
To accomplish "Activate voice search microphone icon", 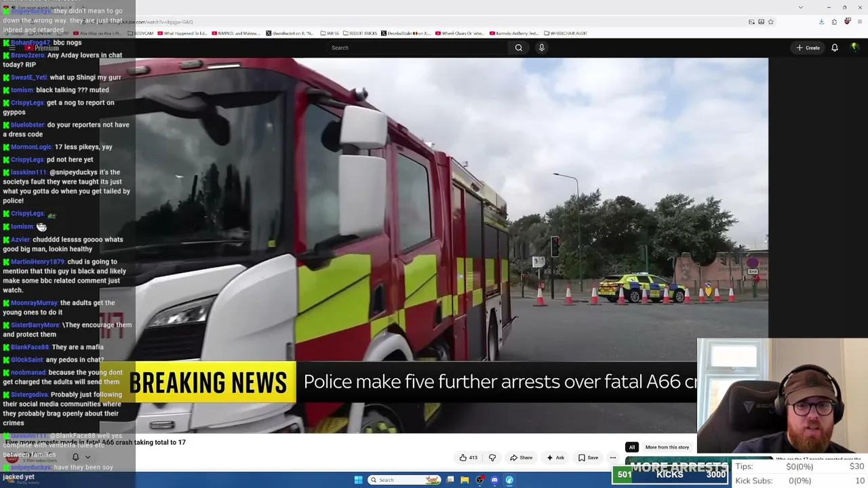I will tap(541, 47).
